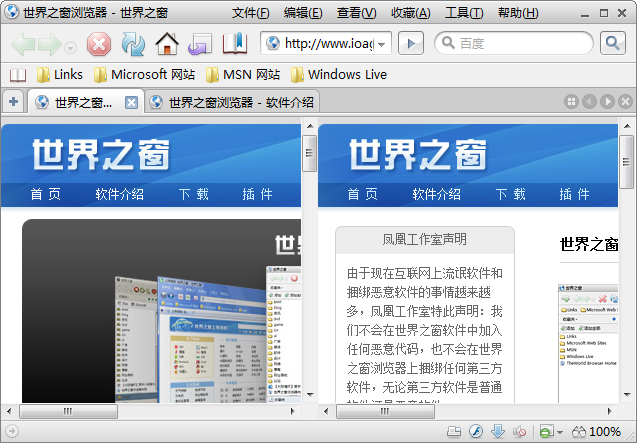Click left pane horizontal scroll right arrow
This screenshot has width=637, height=443.
click(x=292, y=411)
